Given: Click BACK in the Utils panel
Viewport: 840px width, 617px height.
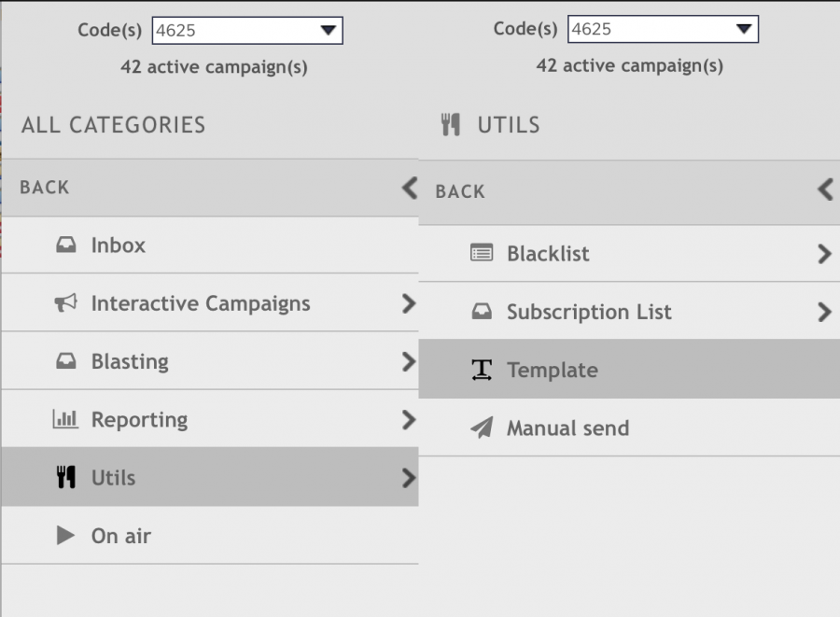Looking at the screenshot, I should 460,191.
